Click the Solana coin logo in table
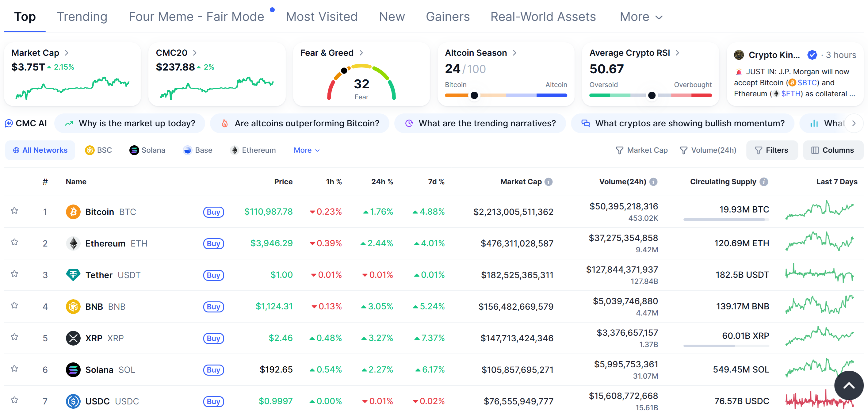Image resolution: width=868 pixels, height=417 pixels. pyautogui.click(x=73, y=370)
